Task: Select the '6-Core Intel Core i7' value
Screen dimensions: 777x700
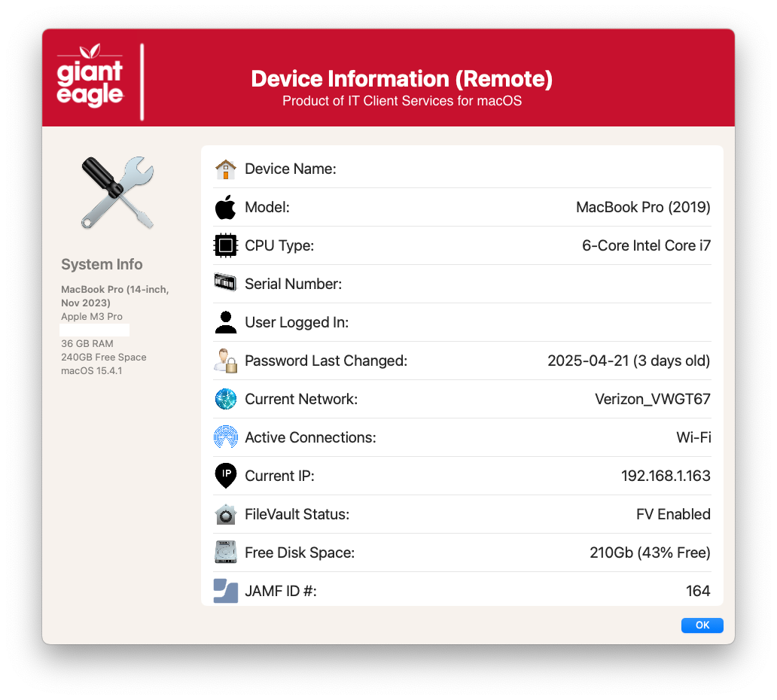Action: tap(646, 245)
